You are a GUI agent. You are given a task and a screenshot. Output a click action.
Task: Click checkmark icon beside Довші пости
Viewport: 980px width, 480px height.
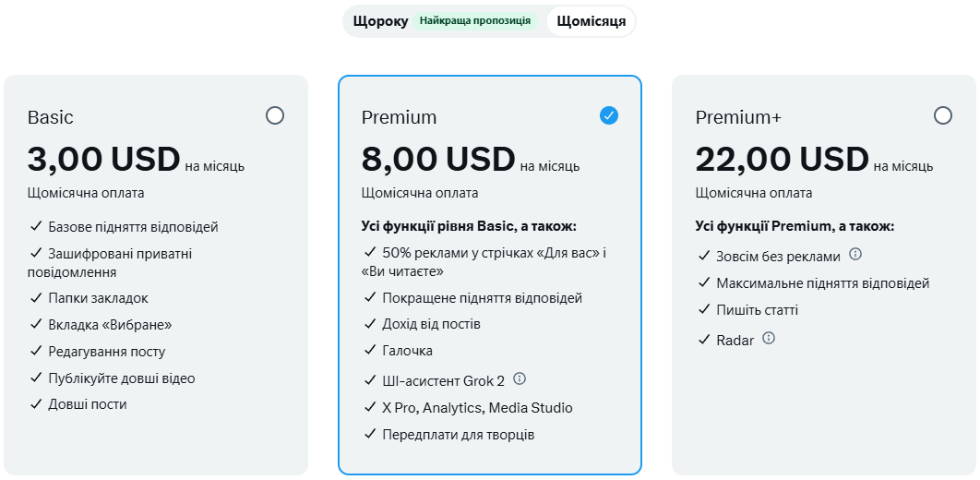click(36, 404)
